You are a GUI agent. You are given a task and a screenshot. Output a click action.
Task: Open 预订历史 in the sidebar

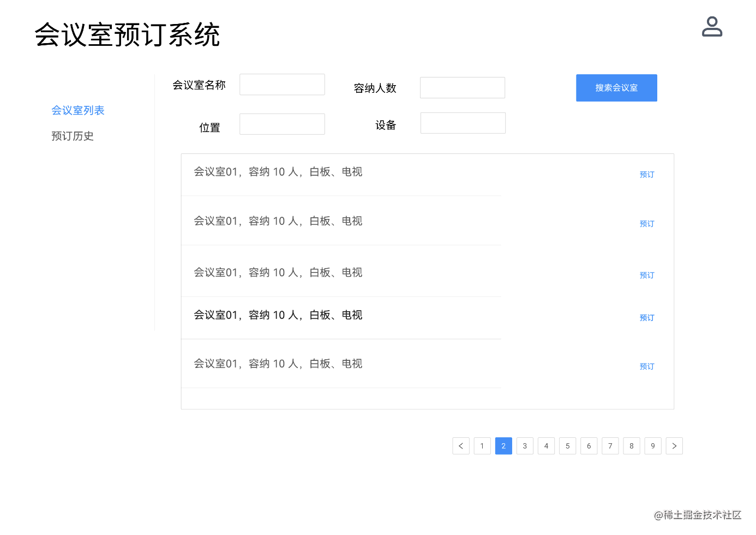(73, 136)
